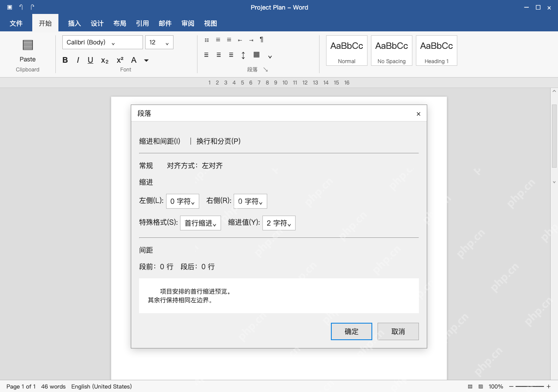Save the document from the title bar
The image size is (558, 392).
click(x=10, y=7)
